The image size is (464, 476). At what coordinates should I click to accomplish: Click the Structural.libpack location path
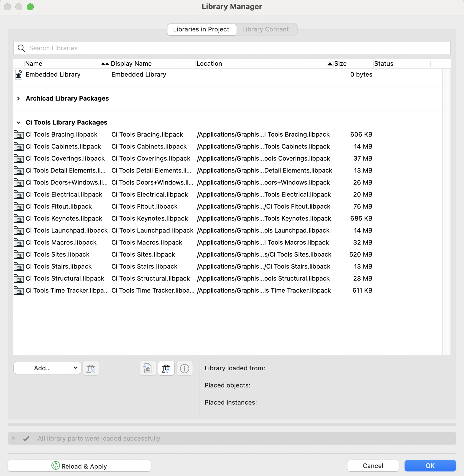coord(263,279)
